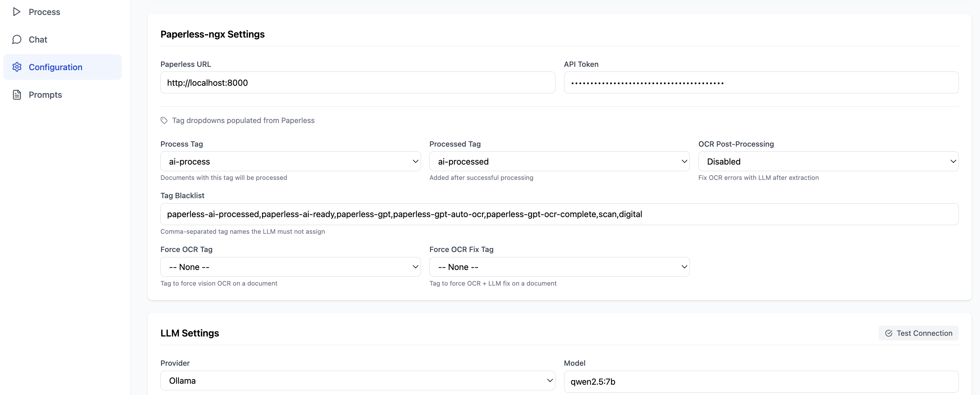Open the Processed Tag dropdown

click(x=559, y=162)
